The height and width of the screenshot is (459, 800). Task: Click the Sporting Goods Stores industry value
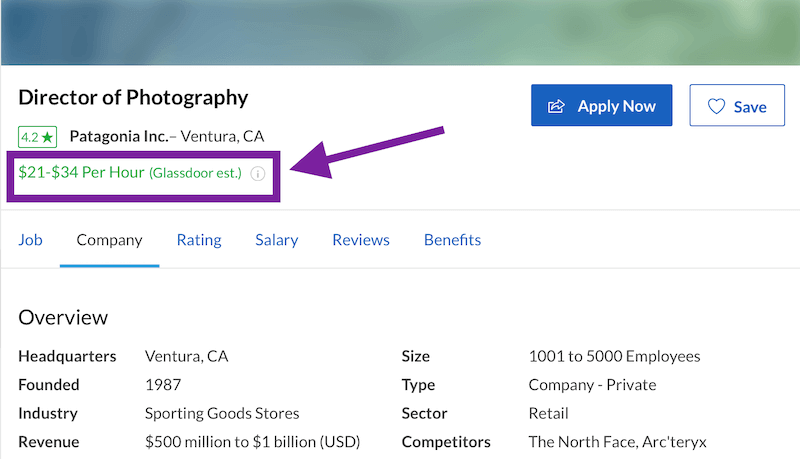click(222, 413)
